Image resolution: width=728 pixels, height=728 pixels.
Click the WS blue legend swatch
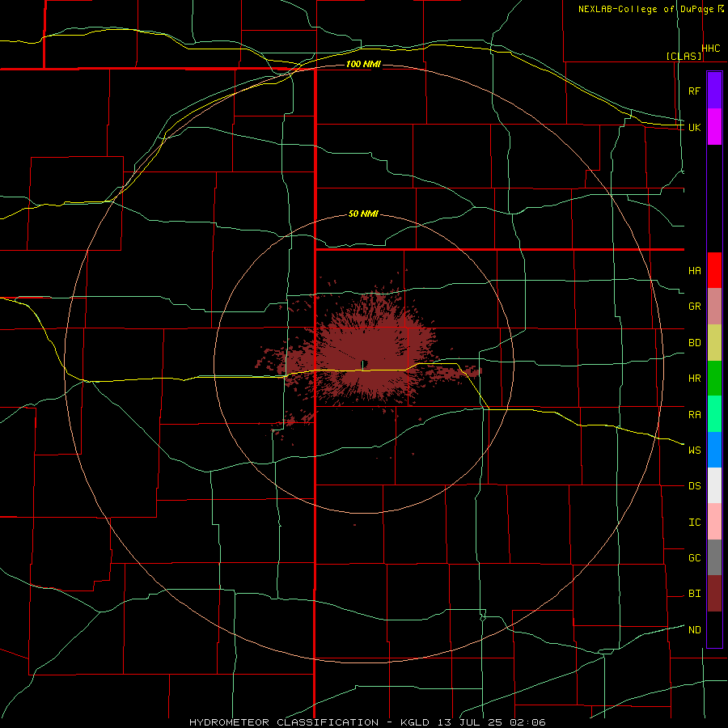coord(714,450)
